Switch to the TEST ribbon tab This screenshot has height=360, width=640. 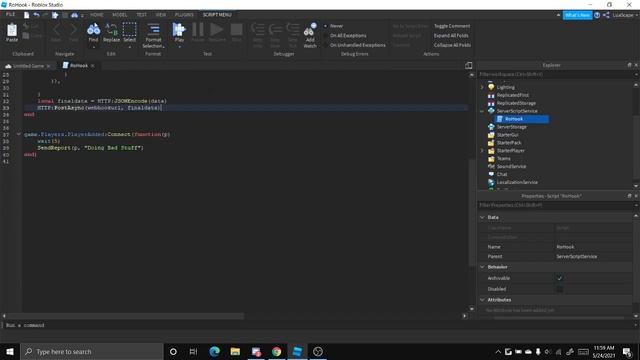141,15
